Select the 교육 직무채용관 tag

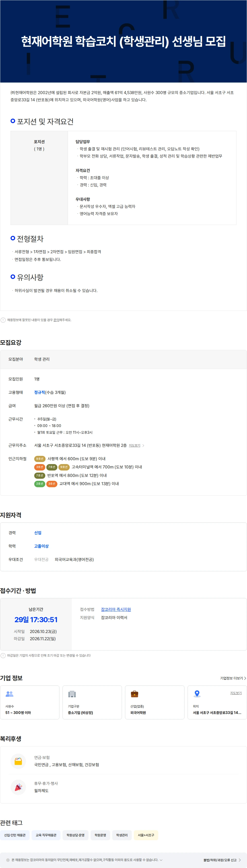point(46,835)
